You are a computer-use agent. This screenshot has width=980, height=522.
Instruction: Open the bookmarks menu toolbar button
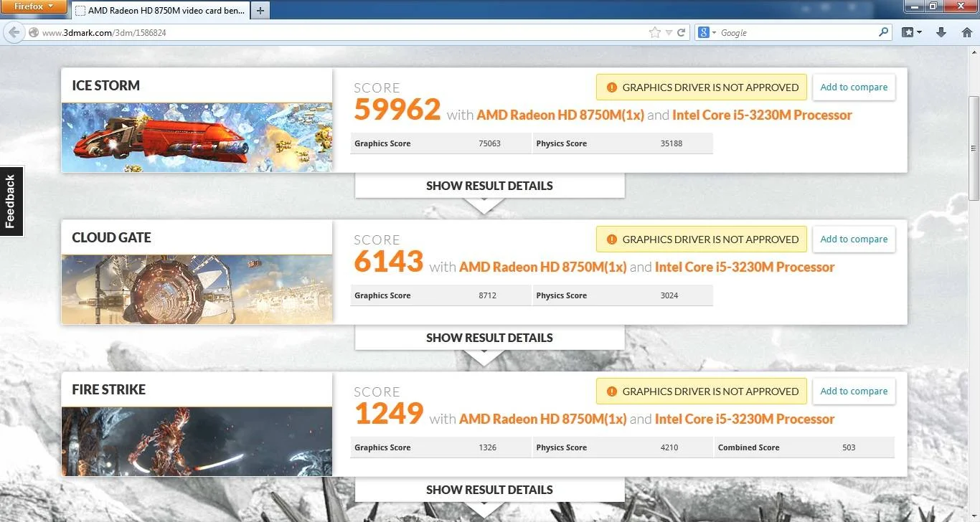coord(912,32)
